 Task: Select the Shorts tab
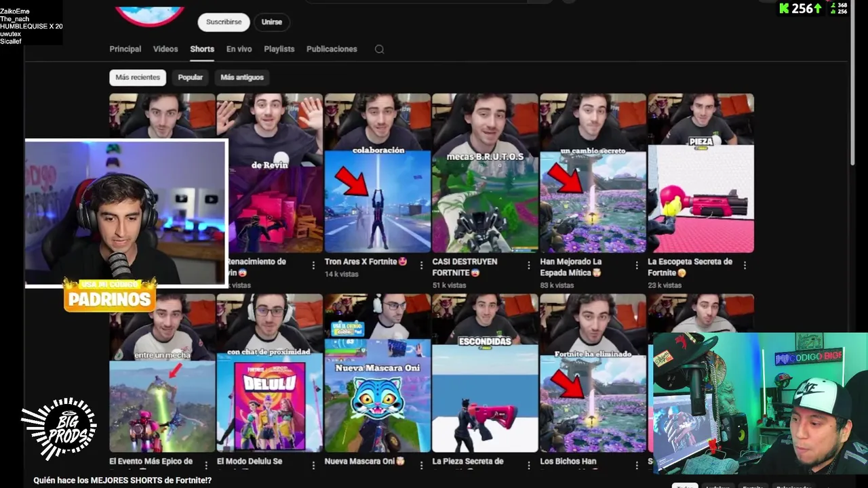(x=202, y=49)
